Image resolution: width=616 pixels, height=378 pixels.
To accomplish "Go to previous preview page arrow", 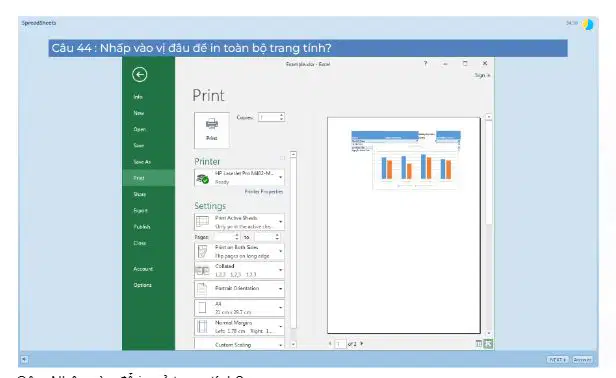I will (x=330, y=344).
